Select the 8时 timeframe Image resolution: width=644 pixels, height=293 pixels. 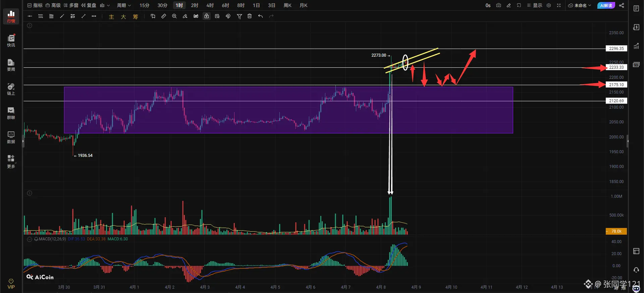point(241,5)
